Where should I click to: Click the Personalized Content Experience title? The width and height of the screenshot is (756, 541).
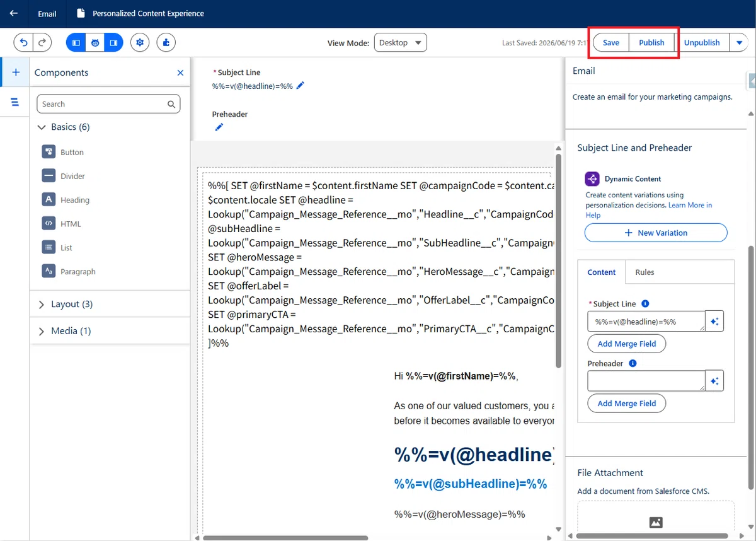tap(148, 13)
